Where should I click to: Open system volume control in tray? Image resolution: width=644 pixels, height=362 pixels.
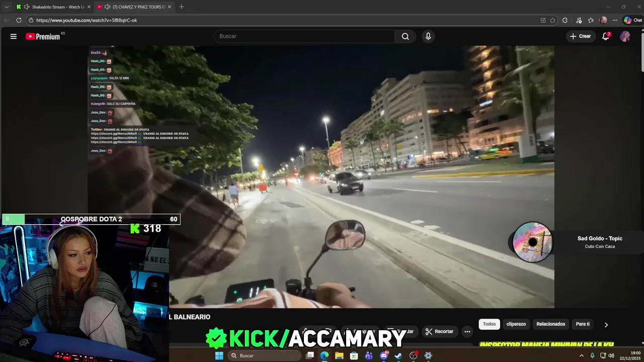[x=611, y=355]
